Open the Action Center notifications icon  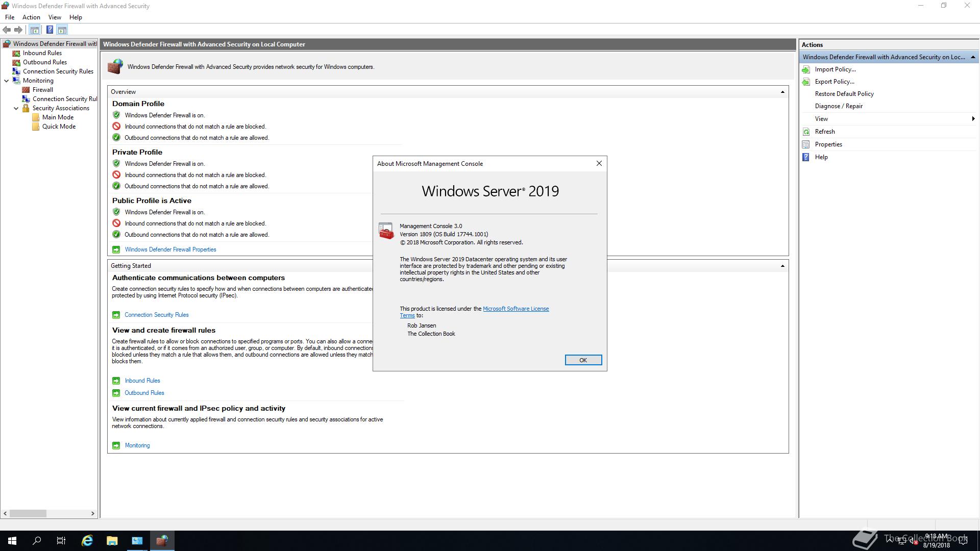(963, 541)
